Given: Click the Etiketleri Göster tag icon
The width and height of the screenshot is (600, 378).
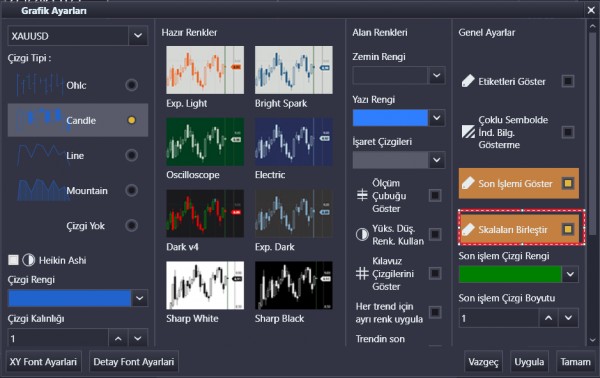Looking at the screenshot, I should pyautogui.click(x=468, y=81).
